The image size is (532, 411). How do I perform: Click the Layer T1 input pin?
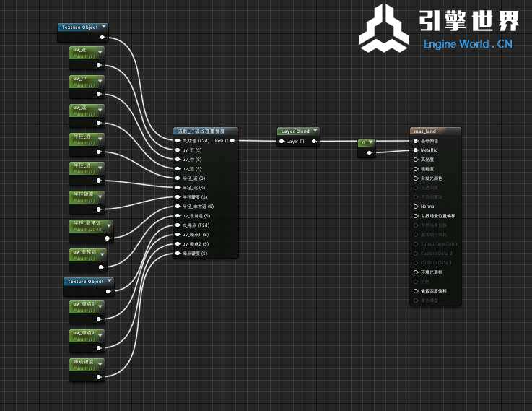pos(282,142)
